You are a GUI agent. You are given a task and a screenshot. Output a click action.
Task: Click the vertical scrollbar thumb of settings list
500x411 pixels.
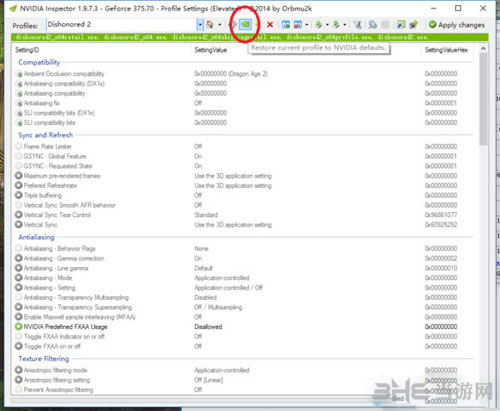pyautogui.click(x=483, y=99)
